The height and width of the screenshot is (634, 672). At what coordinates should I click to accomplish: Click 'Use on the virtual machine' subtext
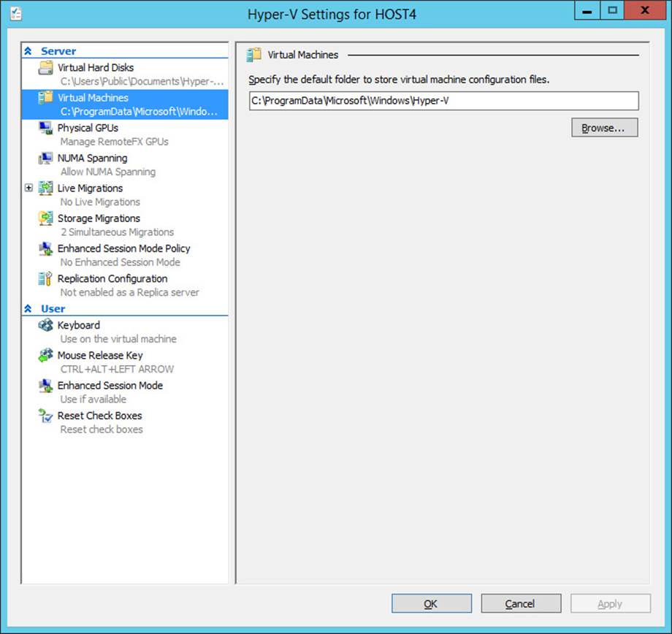click(118, 339)
